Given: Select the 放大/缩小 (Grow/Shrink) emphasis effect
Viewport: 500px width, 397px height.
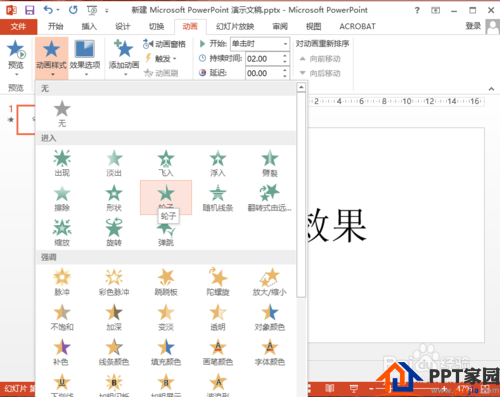Looking at the screenshot, I should click(x=270, y=282).
